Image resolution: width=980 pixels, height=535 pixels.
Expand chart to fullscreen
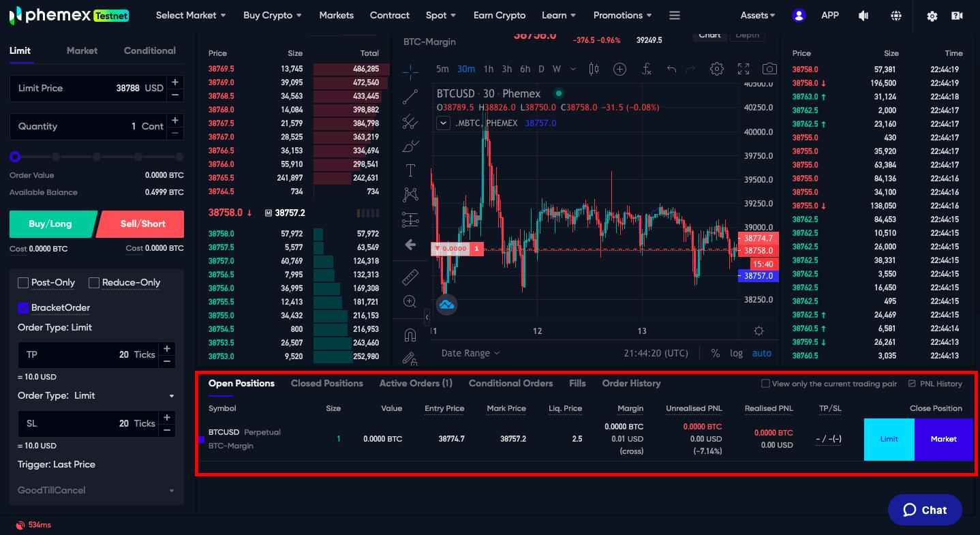click(x=744, y=69)
